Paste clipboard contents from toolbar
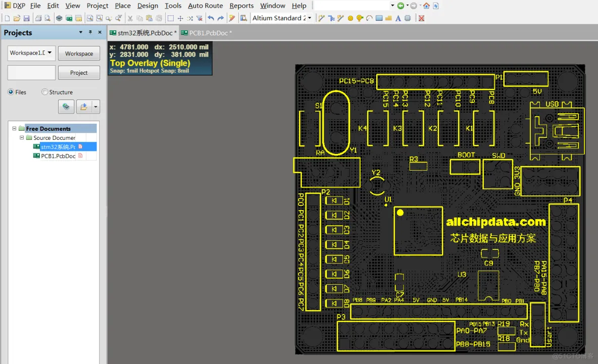598x364 pixels. point(149,18)
